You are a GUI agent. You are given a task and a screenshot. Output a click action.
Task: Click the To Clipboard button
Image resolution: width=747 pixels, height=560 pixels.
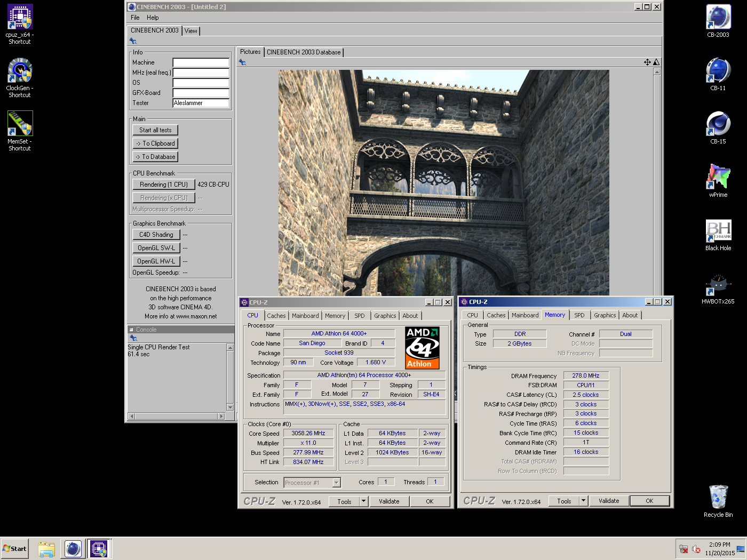tap(155, 143)
